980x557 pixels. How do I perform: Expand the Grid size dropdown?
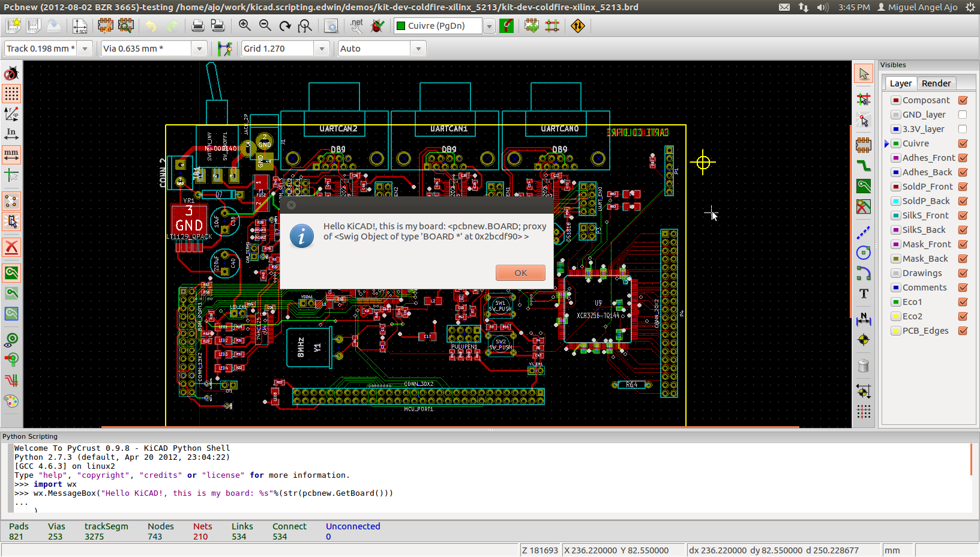click(x=322, y=49)
